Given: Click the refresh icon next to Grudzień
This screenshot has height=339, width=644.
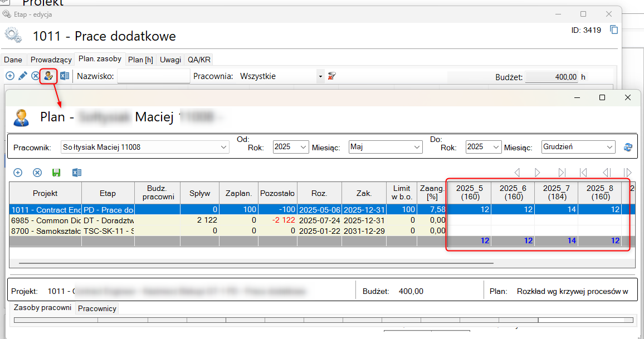Looking at the screenshot, I should [x=628, y=147].
